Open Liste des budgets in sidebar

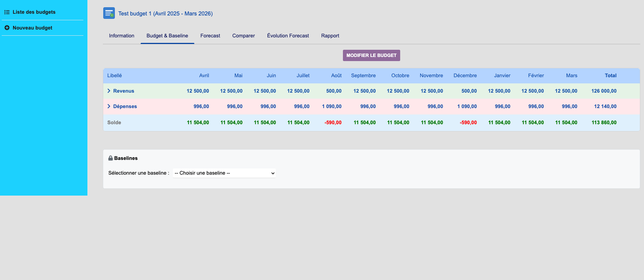34,12
